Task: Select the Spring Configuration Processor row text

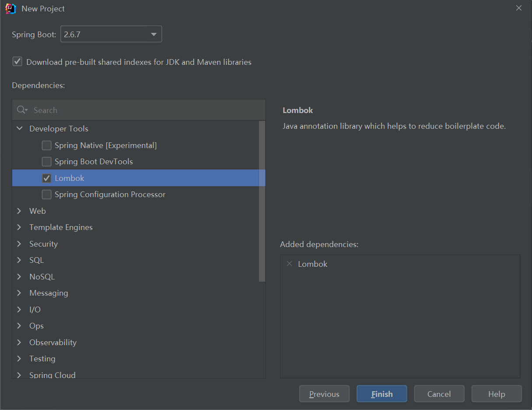Action: tap(110, 194)
